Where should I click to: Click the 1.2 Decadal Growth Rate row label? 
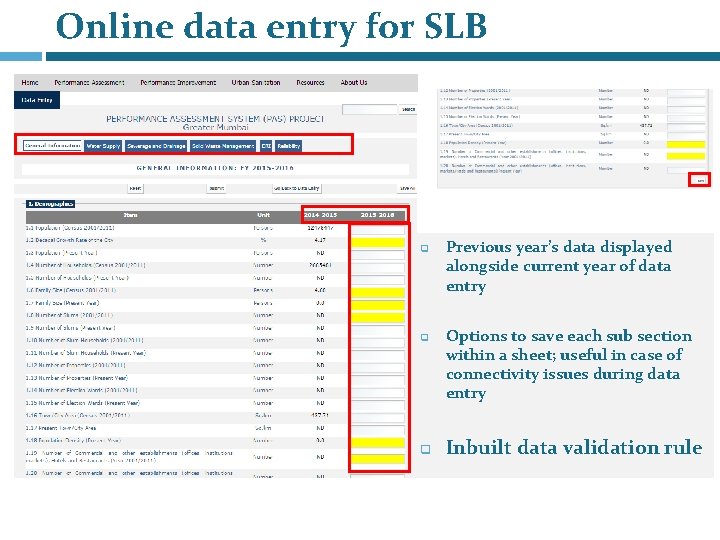(x=69, y=240)
